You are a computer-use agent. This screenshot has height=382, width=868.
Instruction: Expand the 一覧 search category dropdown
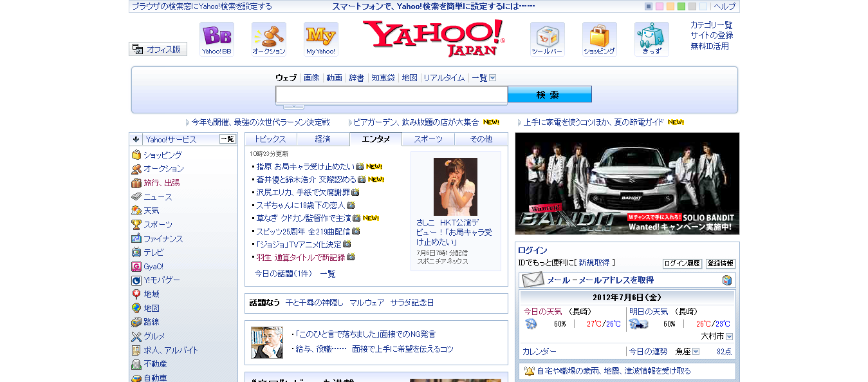click(493, 78)
